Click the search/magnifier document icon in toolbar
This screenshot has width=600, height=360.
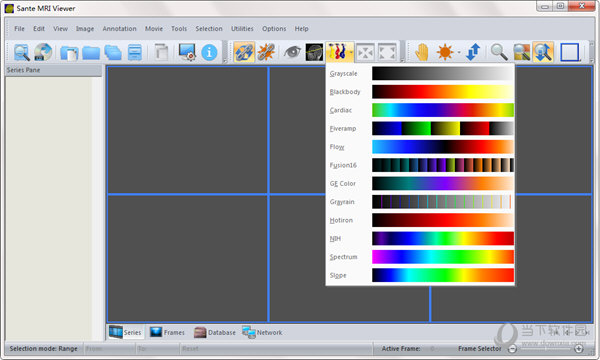coord(21,52)
